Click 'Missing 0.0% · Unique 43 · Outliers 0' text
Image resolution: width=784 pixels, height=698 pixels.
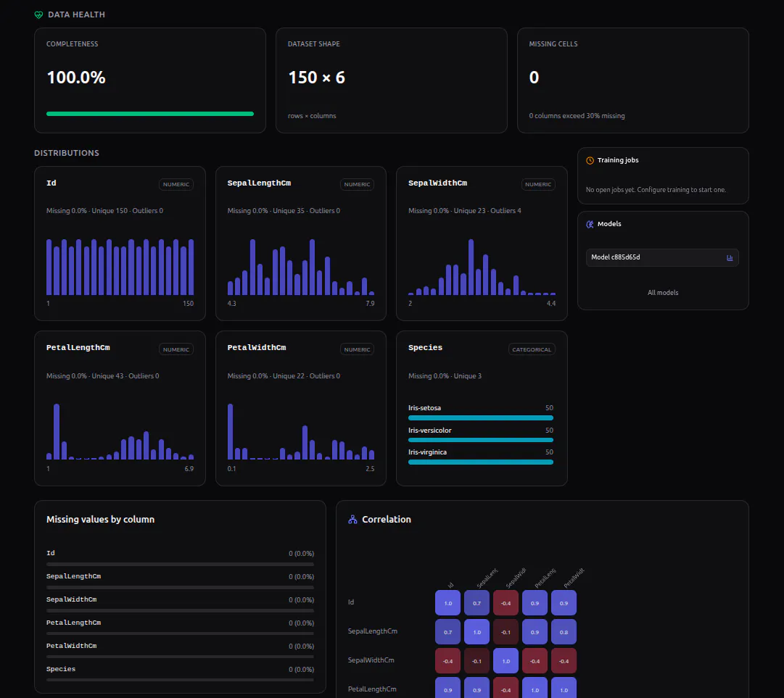click(102, 375)
